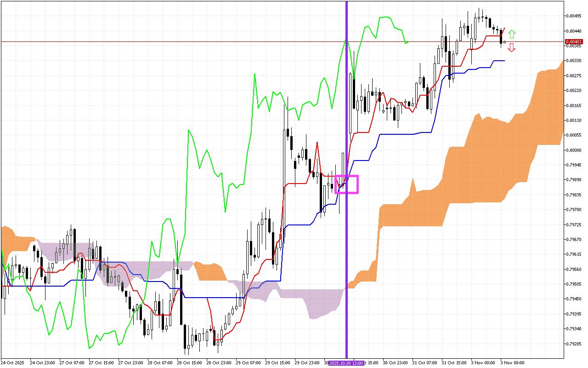This screenshot has width=588, height=368.
Task: Select the purple 2025.10.30 13:00 date label
Action: click(347, 363)
